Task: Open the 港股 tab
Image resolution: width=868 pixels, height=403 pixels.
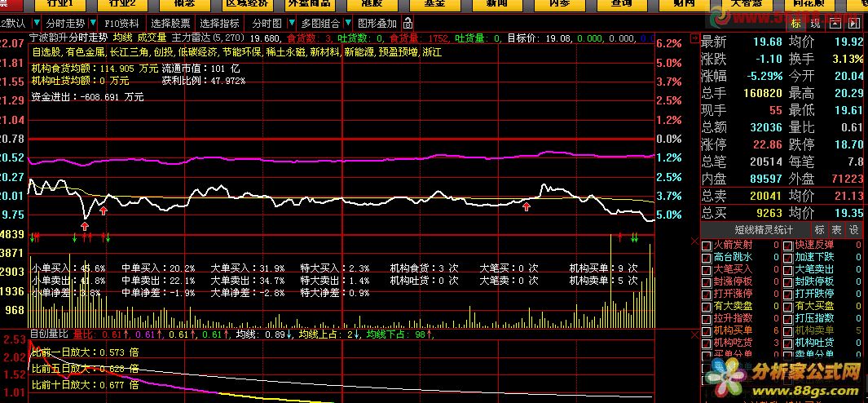Action: 372,5
